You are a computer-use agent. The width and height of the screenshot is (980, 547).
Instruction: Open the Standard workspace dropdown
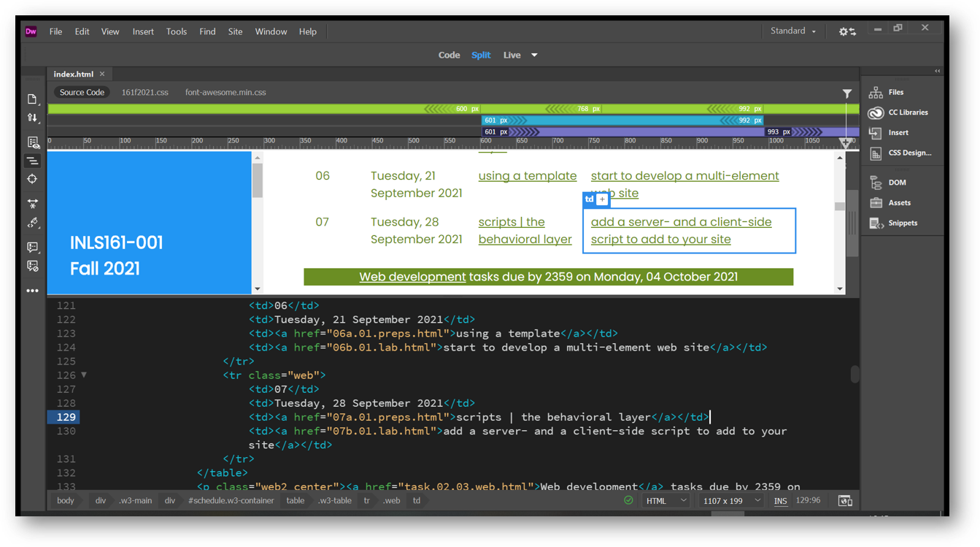pos(793,31)
